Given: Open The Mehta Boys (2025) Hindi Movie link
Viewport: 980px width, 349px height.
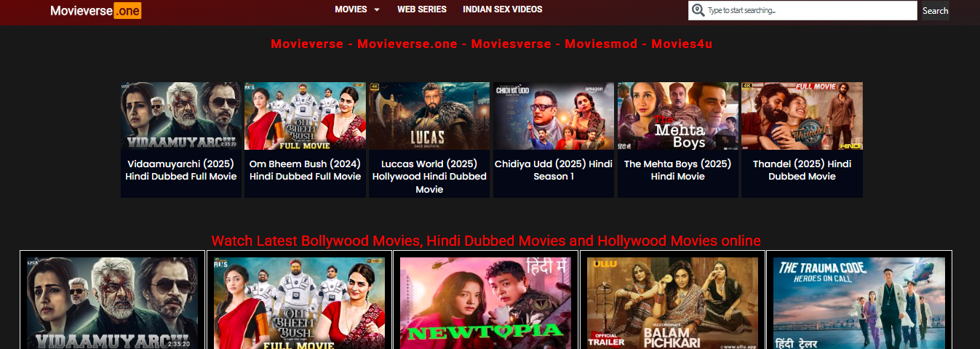Looking at the screenshot, I should [x=677, y=170].
